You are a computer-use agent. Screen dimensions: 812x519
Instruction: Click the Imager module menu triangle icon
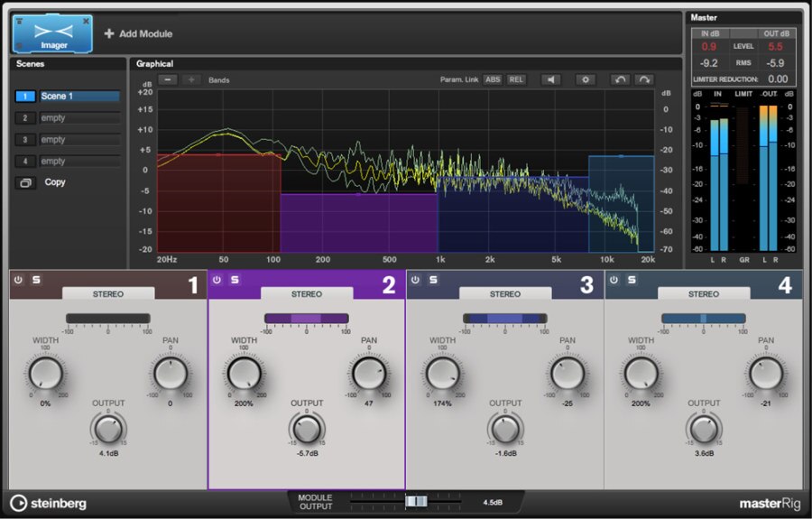point(19,22)
